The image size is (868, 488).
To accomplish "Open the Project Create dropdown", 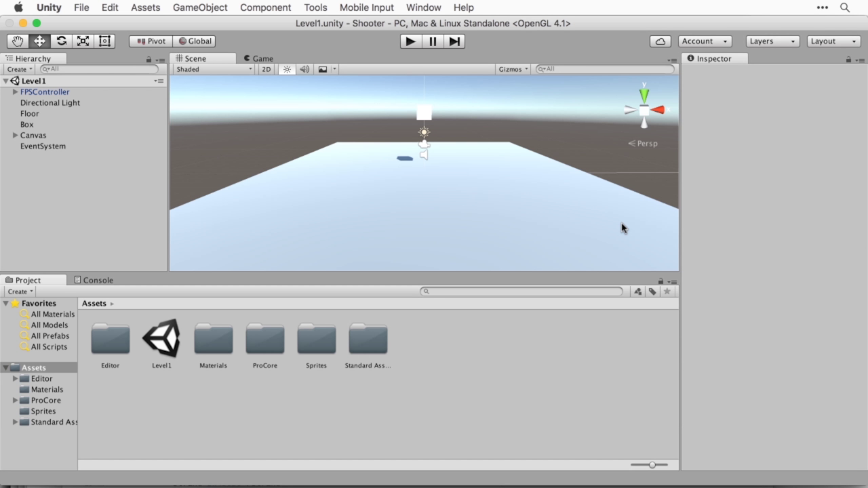I will (x=20, y=291).
